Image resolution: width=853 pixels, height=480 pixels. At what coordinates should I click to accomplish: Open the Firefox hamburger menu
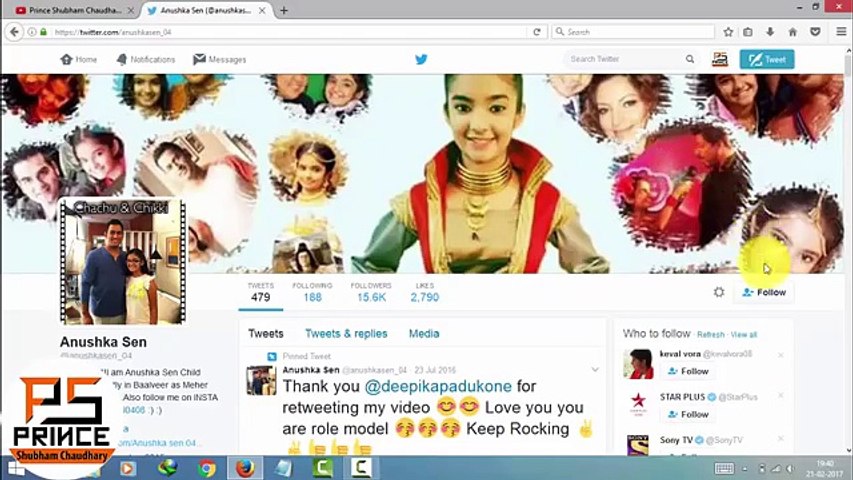click(841, 32)
